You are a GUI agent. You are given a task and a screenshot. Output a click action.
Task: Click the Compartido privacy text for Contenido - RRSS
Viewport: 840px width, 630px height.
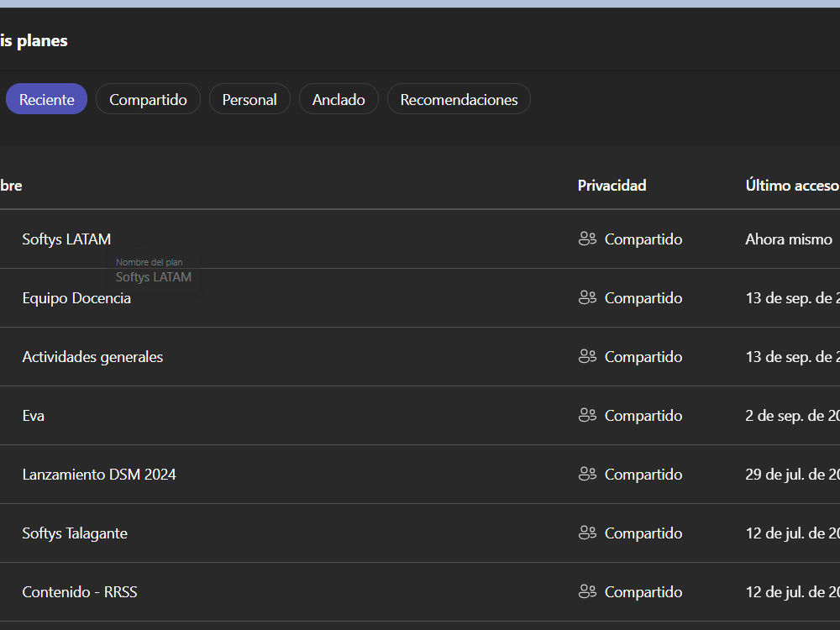pyautogui.click(x=643, y=592)
